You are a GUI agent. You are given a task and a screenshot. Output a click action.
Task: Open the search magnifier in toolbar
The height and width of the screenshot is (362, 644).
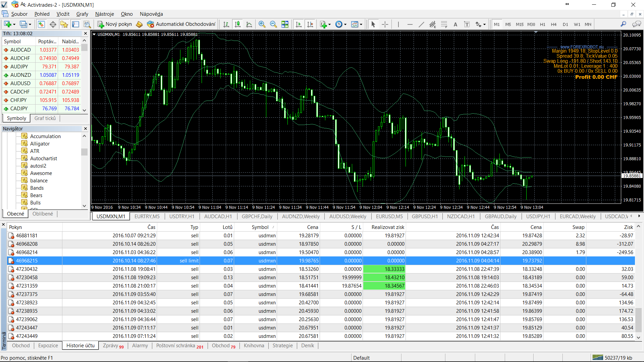click(623, 24)
